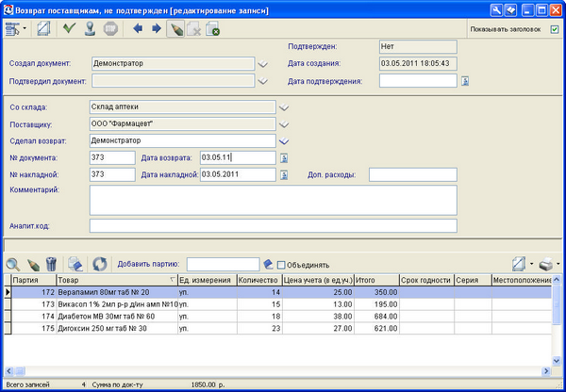Click the copy rows icon above table
Image resolution: width=566 pixels, height=392 pixels.
pyautogui.click(x=75, y=265)
